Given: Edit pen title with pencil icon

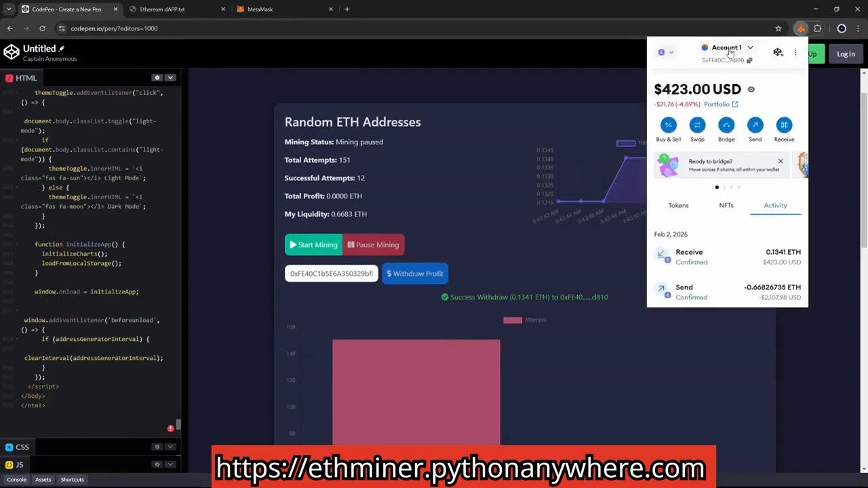Looking at the screenshot, I should pyautogui.click(x=61, y=49).
